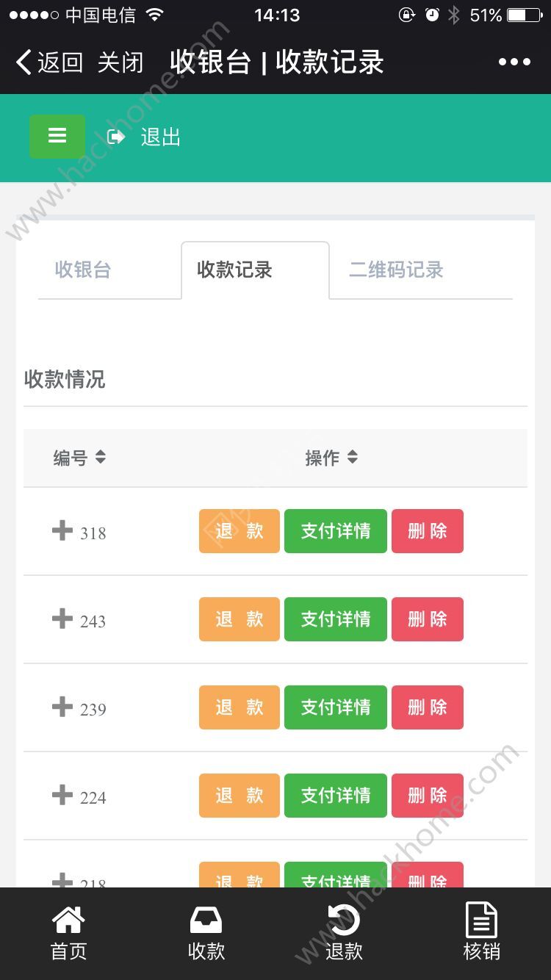551x980 pixels.
Task: Expand row 239 with the plus icon
Action: click(62, 706)
